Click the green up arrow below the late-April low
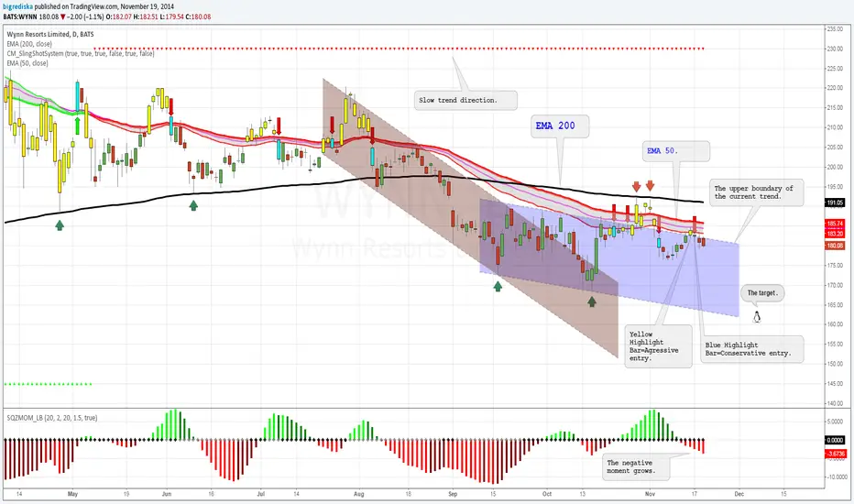 pos(60,225)
